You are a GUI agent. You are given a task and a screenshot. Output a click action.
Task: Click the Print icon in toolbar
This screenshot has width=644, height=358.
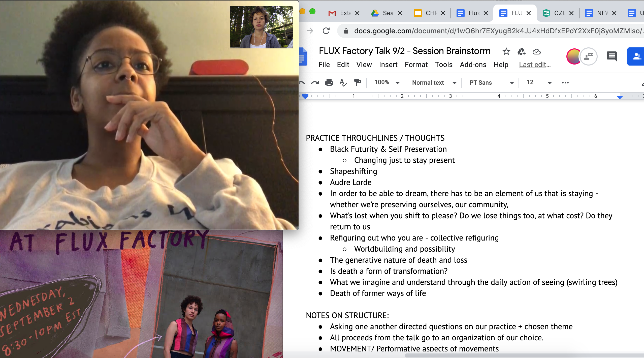point(329,83)
